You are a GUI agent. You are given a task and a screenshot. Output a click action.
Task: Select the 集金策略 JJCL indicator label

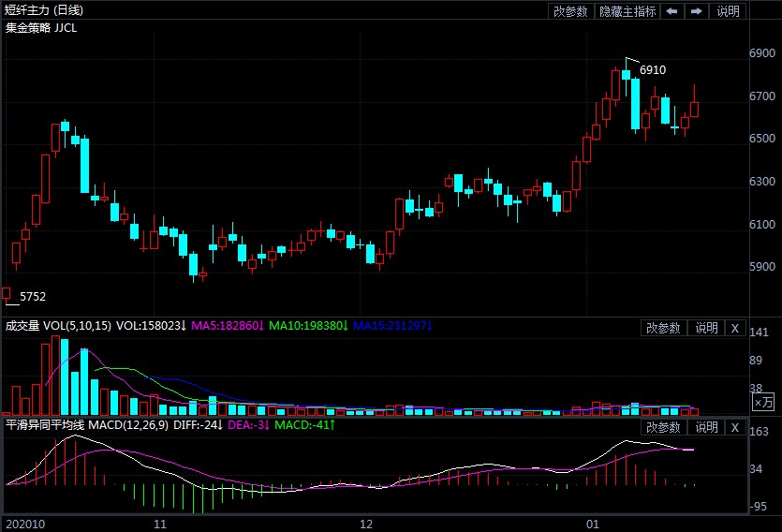click(x=41, y=27)
